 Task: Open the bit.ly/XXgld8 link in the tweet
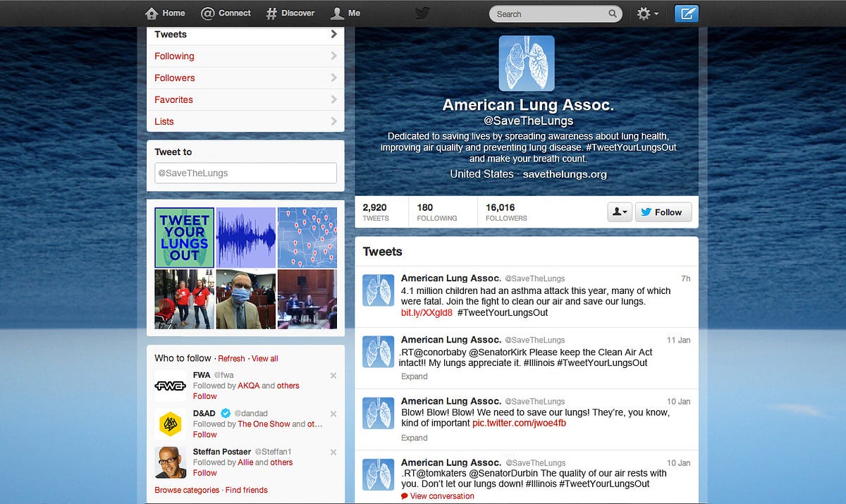pos(427,312)
